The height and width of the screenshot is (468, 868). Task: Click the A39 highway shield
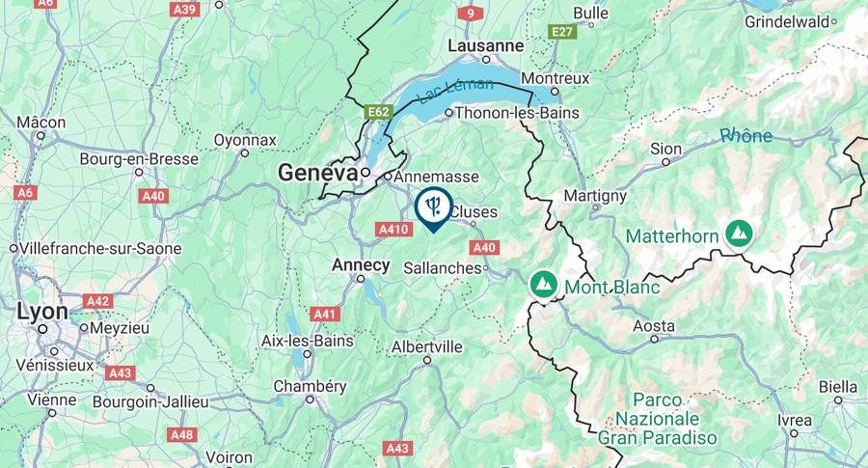pos(185,10)
